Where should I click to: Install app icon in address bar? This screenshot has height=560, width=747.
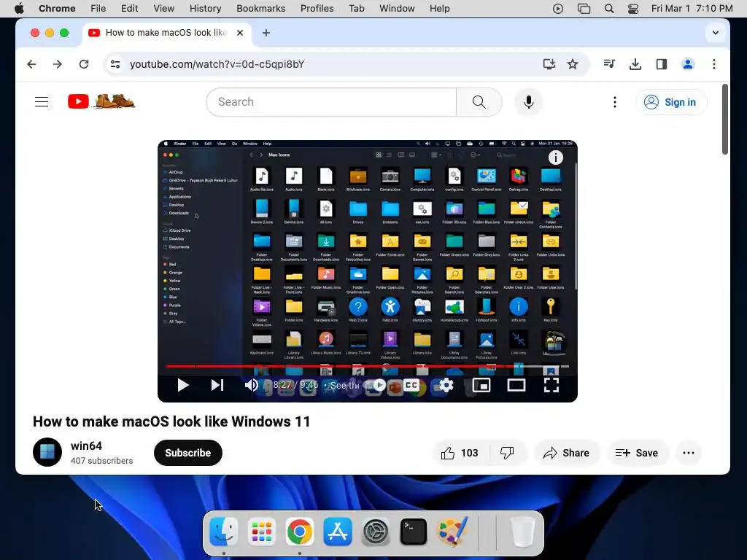point(549,64)
